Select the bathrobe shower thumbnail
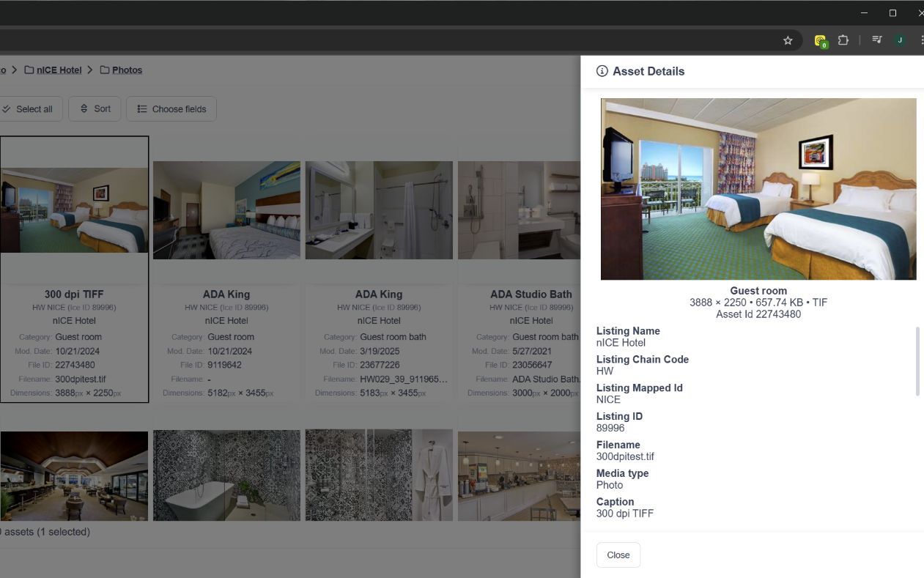This screenshot has height=578, width=924. (x=379, y=475)
